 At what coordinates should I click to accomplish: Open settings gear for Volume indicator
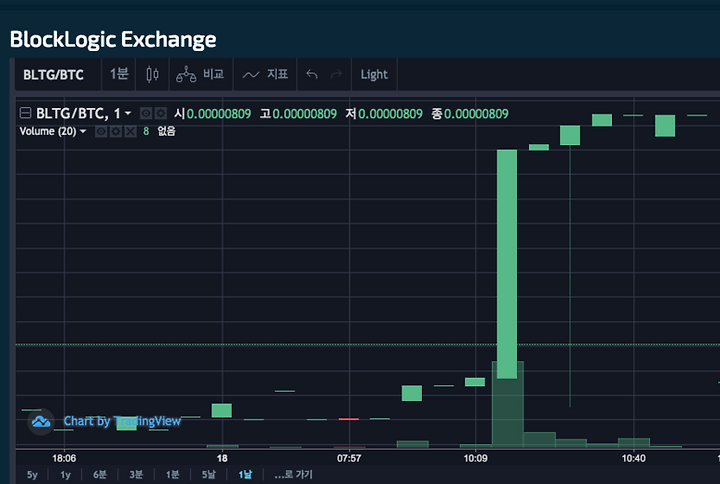(x=116, y=132)
